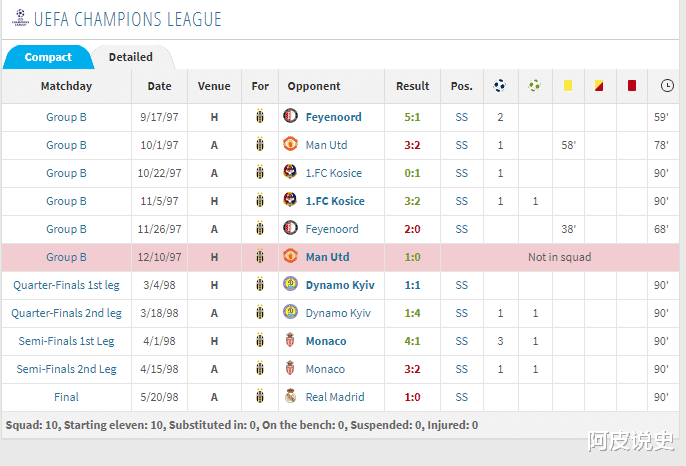Click the yellow card column header
Viewport: 686px width, 466px height.
567,86
